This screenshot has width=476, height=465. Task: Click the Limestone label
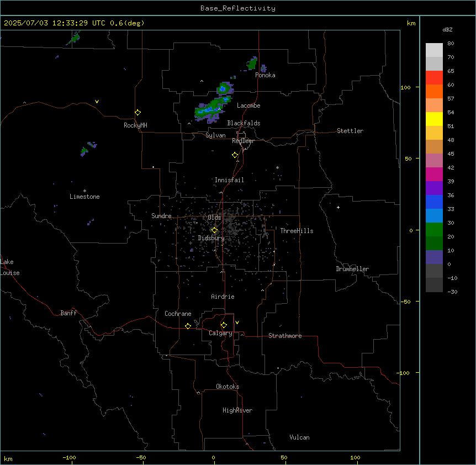pos(84,197)
